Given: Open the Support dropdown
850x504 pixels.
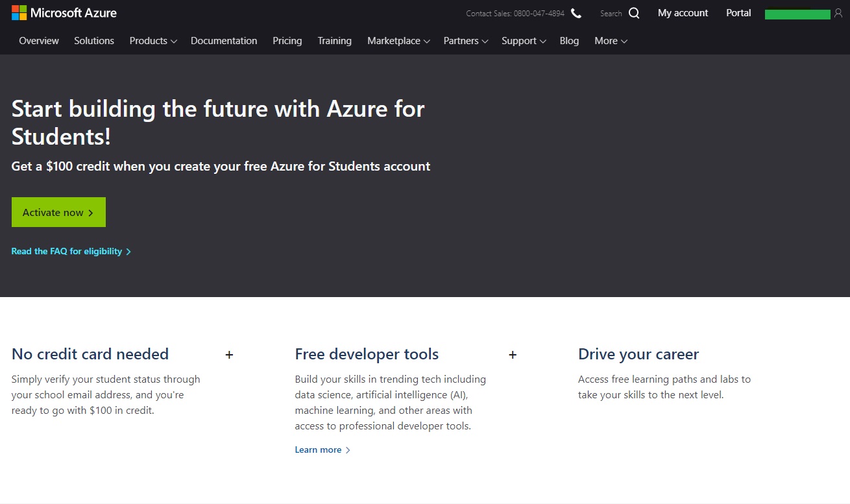Looking at the screenshot, I should tap(524, 41).
